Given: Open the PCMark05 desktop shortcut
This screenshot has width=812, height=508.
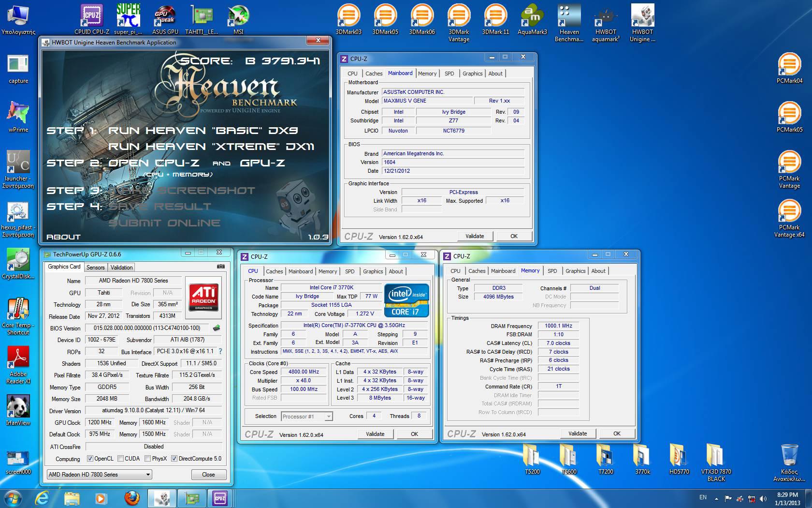Looking at the screenshot, I should click(789, 117).
